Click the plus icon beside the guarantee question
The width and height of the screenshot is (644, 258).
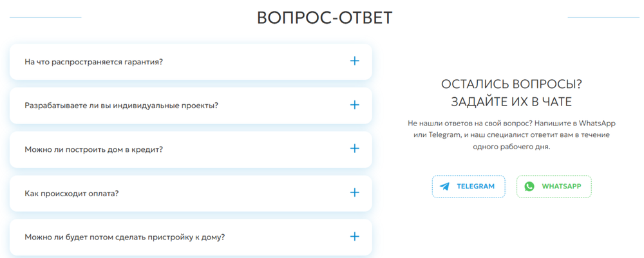tap(354, 61)
